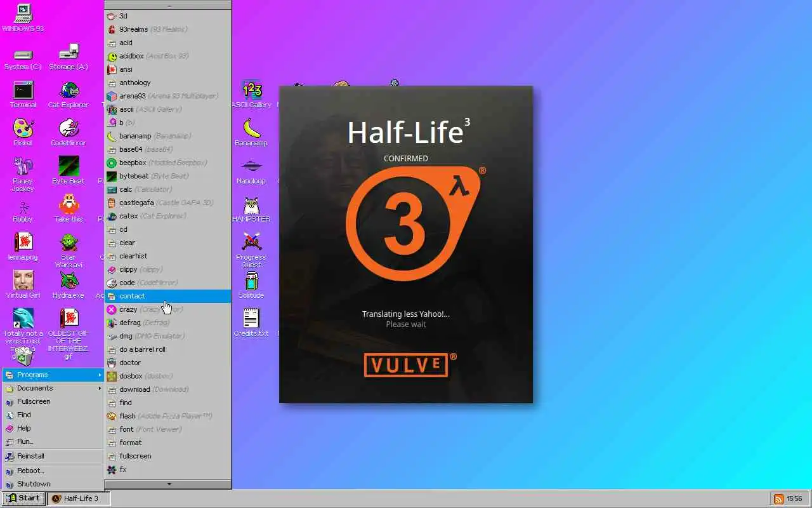Open the Byte Beat desktop icon
Image resolution: width=812 pixels, height=508 pixels.
pyautogui.click(x=69, y=171)
